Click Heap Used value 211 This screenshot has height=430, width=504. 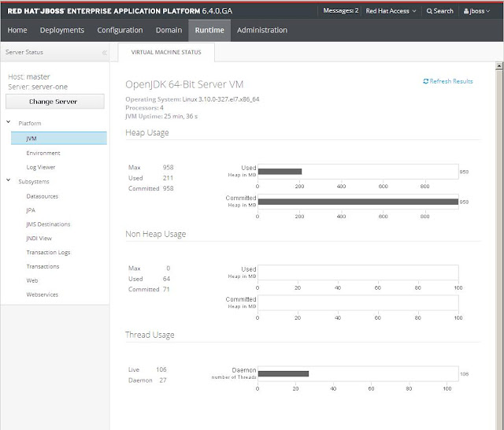coord(168,178)
